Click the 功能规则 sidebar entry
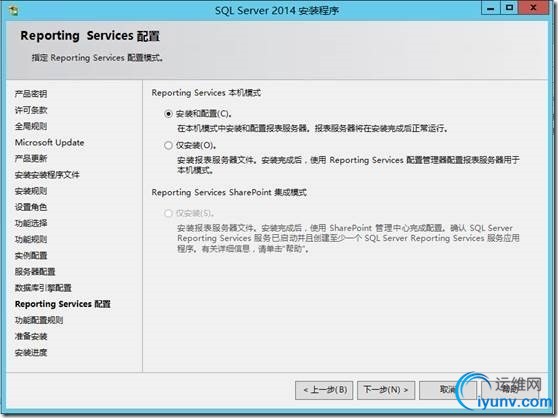The width and height of the screenshot is (558, 418). pos(31,239)
